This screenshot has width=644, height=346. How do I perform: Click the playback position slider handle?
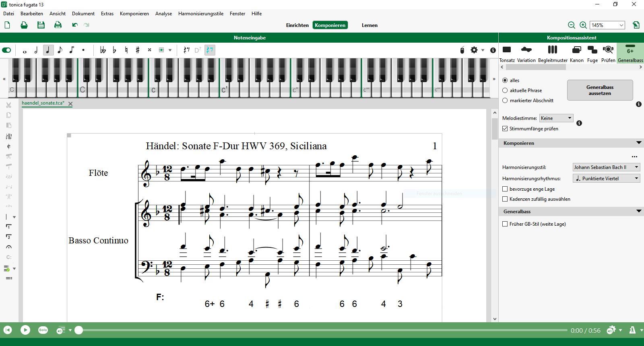point(79,330)
